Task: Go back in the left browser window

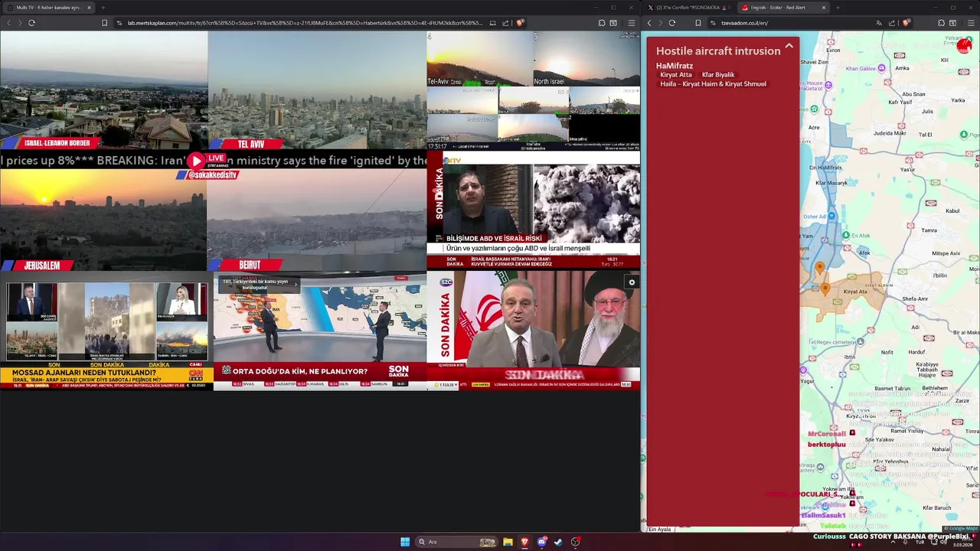Action: click(x=8, y=23)
